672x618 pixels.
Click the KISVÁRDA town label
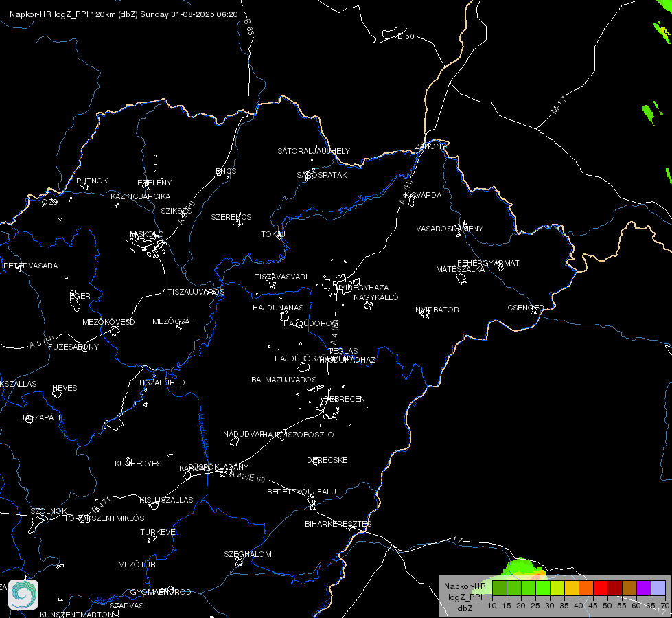[423, 195]
